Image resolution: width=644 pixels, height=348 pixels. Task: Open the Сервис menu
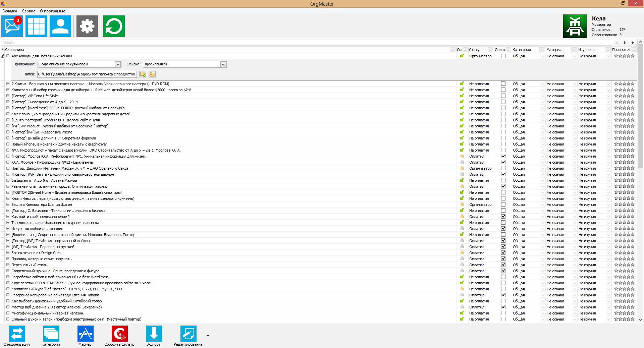click(x=29, y=11)
